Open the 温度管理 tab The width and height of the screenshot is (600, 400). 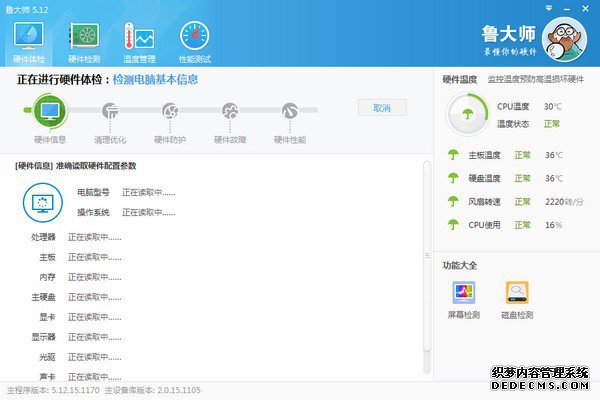click(139, 42)
